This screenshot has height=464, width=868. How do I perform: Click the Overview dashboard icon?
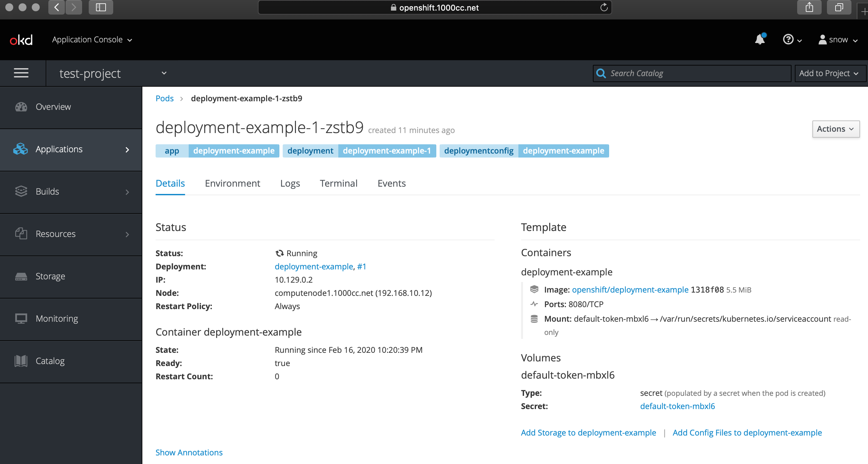[x=21, y=107]
